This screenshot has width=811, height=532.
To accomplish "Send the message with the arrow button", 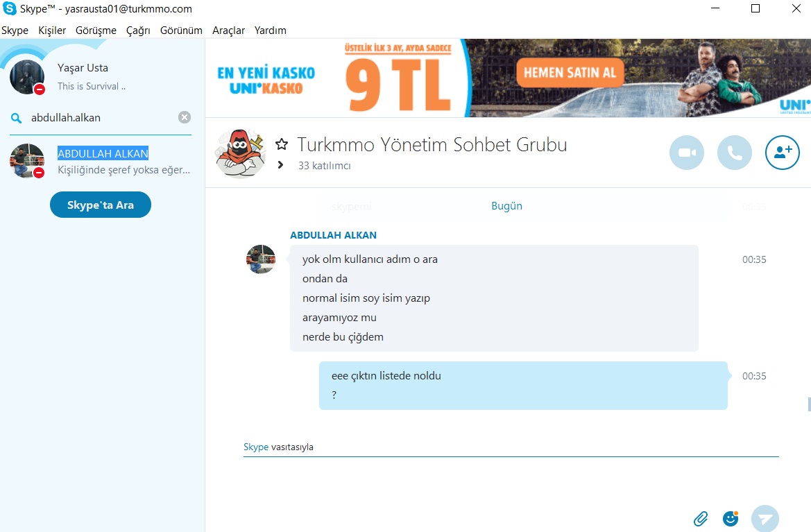I will (x=765, y=518).
